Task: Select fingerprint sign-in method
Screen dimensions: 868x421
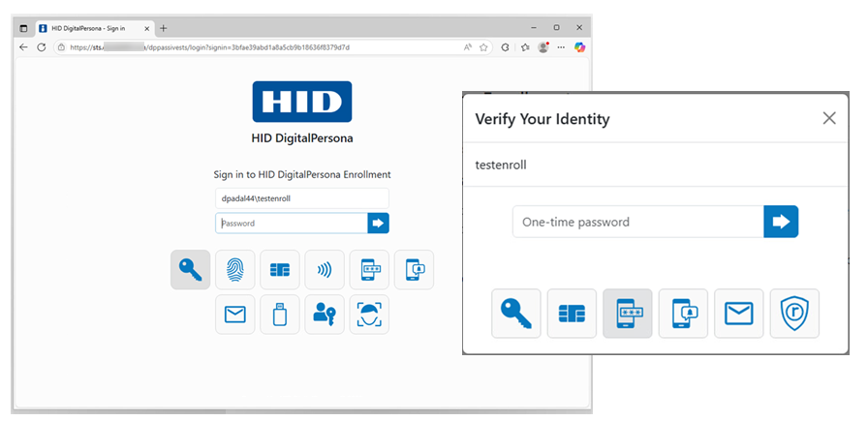Action: tap(235, 270)
